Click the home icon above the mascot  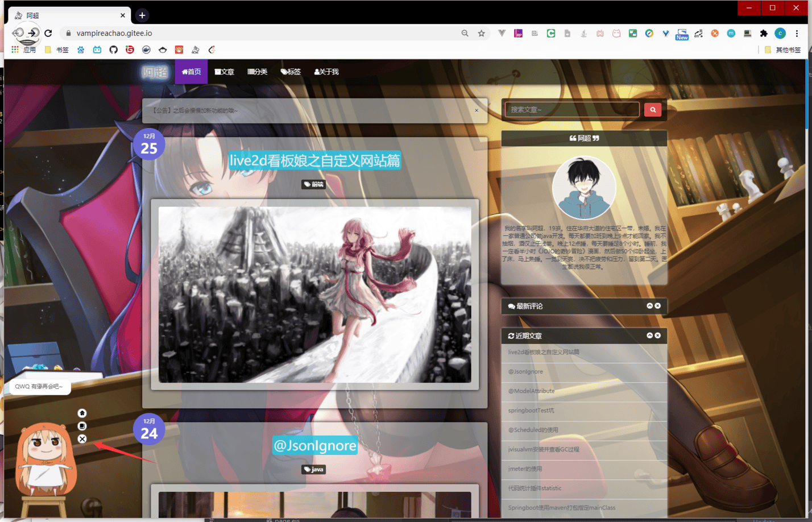point(82,413)
